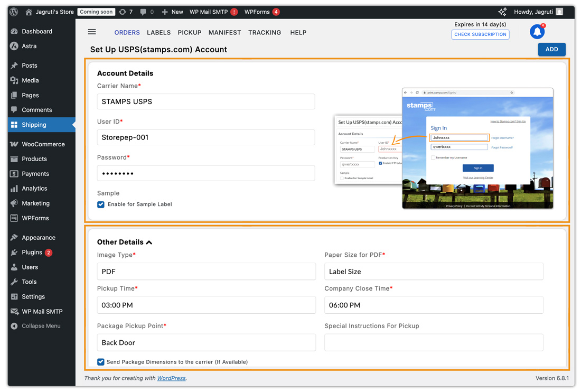Open WooCommerce in sidebar

(42, 144)
